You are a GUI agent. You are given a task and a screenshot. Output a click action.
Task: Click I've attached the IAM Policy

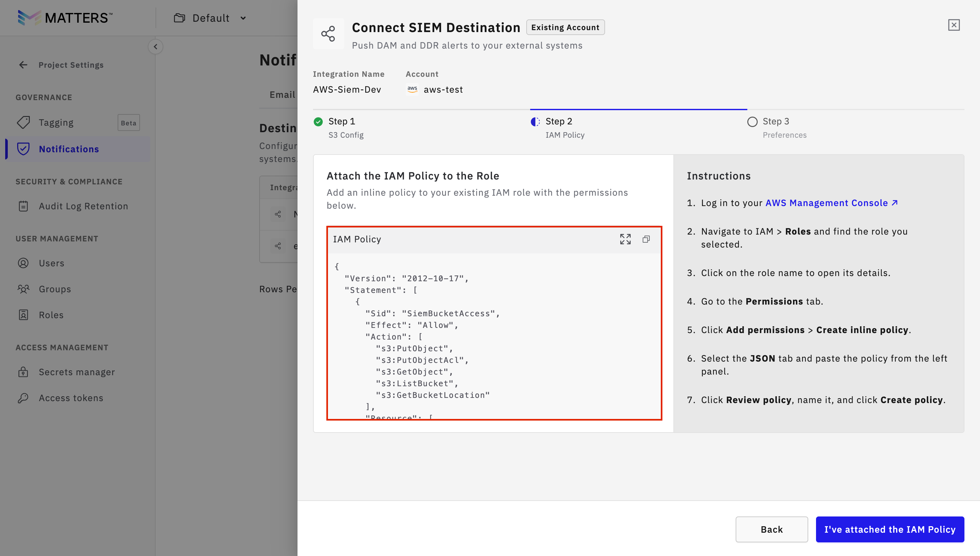click(x=890, y=529)
